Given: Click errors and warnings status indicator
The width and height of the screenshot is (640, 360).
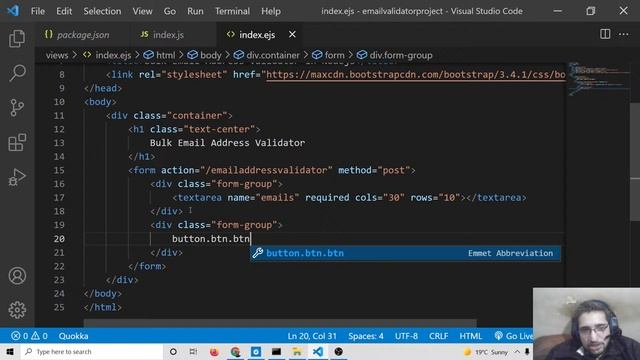Looking at the screenshot, I should click(29, 336).
